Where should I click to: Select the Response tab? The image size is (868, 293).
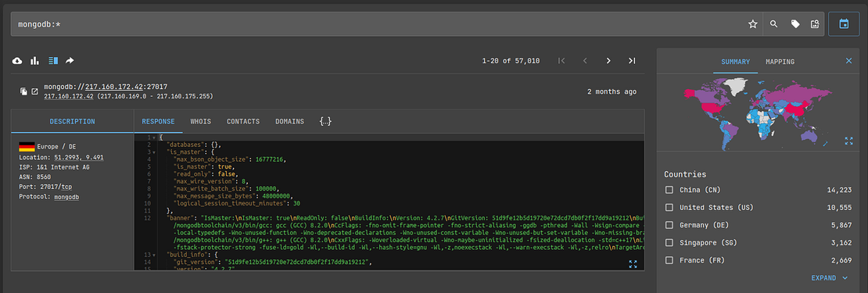158,122
